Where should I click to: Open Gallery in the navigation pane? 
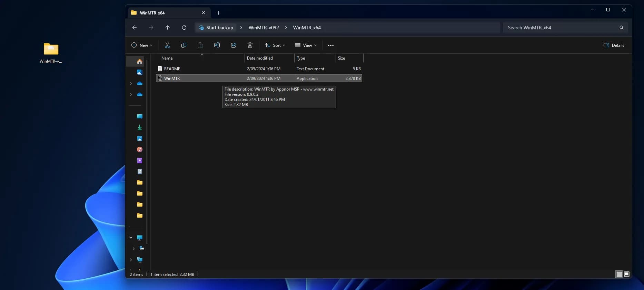pyautogui.click(x=140, y=72)
